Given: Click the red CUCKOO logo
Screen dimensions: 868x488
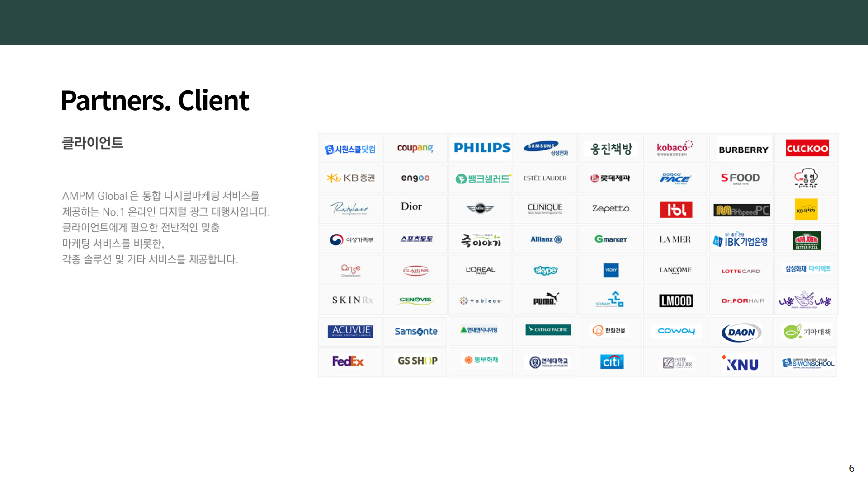Looking at the screenshot, I should tap(807, 148).
